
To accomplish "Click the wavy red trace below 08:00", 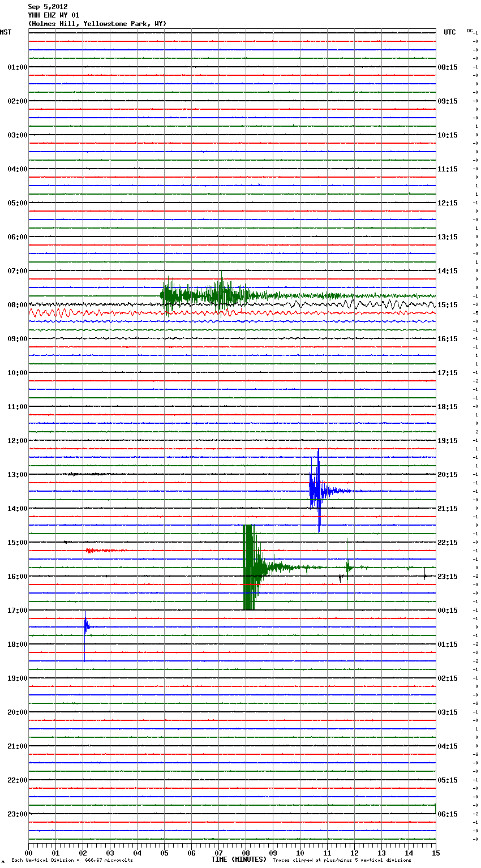I will [232, 312].
